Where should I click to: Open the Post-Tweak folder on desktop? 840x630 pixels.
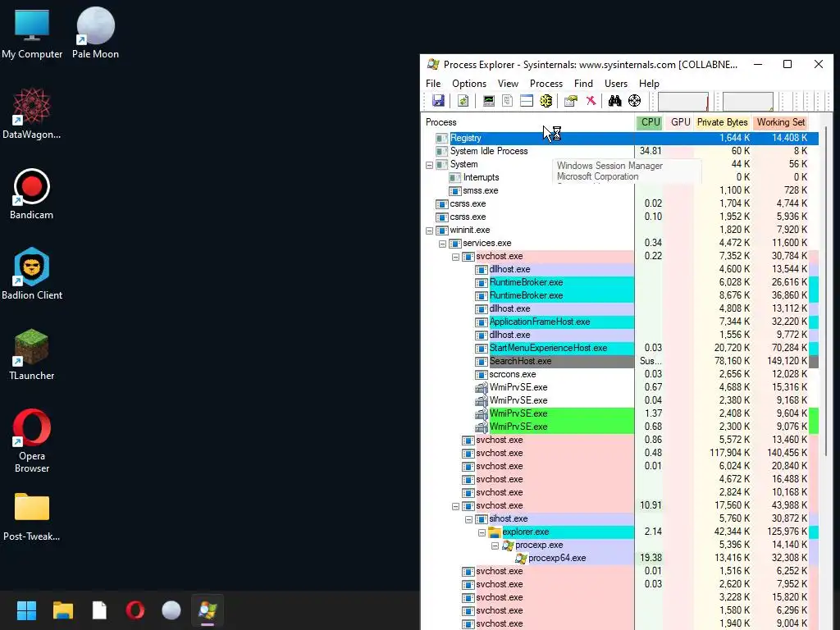(32, 517)
